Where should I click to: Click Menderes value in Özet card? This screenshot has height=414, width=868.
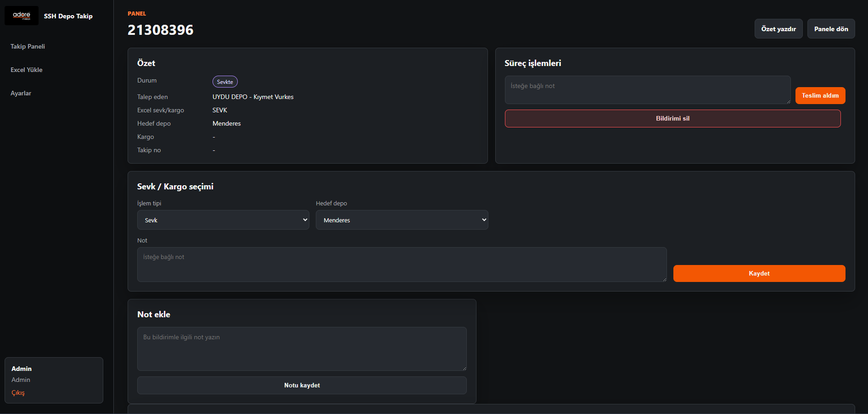227,123
